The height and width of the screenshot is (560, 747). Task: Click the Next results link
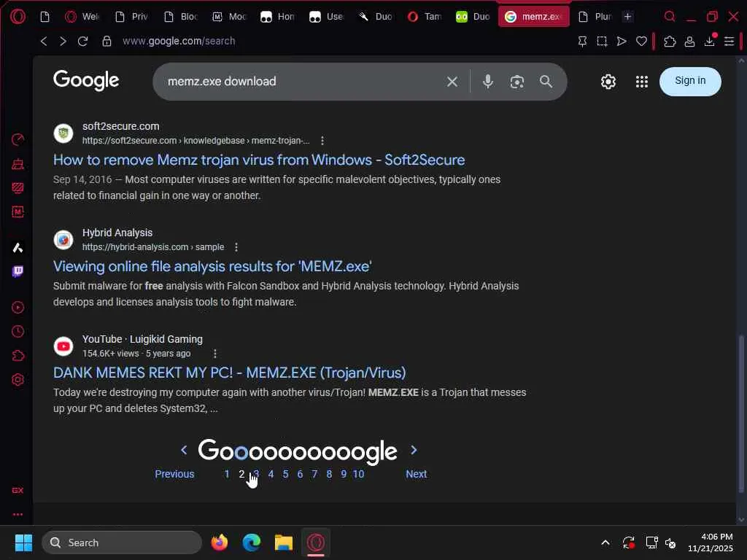(x=416, y=474)
